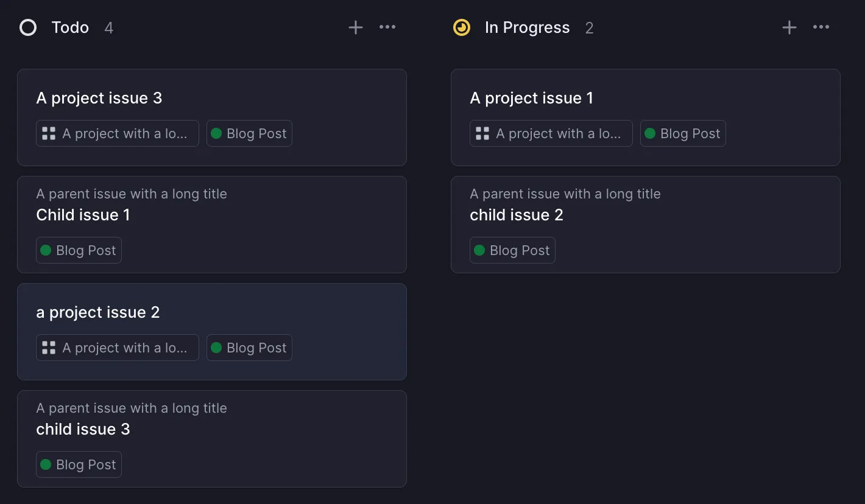
Task: Open parent issue link above child issue 3
Action: (132, 408)
